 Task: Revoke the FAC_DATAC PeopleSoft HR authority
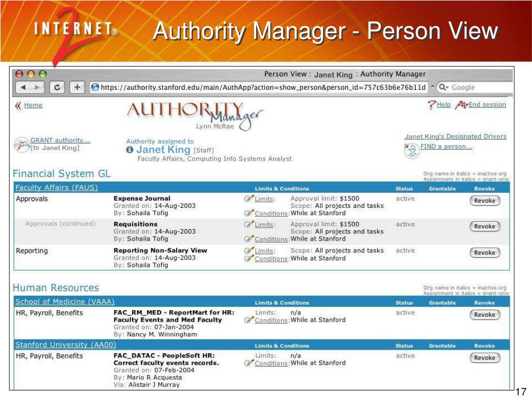click(485, 358)
